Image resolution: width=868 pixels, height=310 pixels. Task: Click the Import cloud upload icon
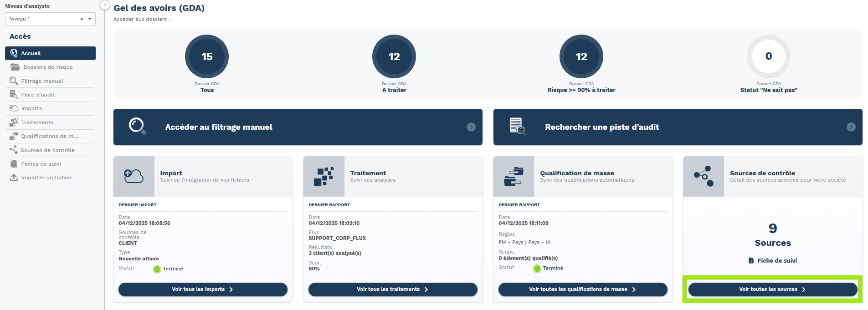pos(134,176)
